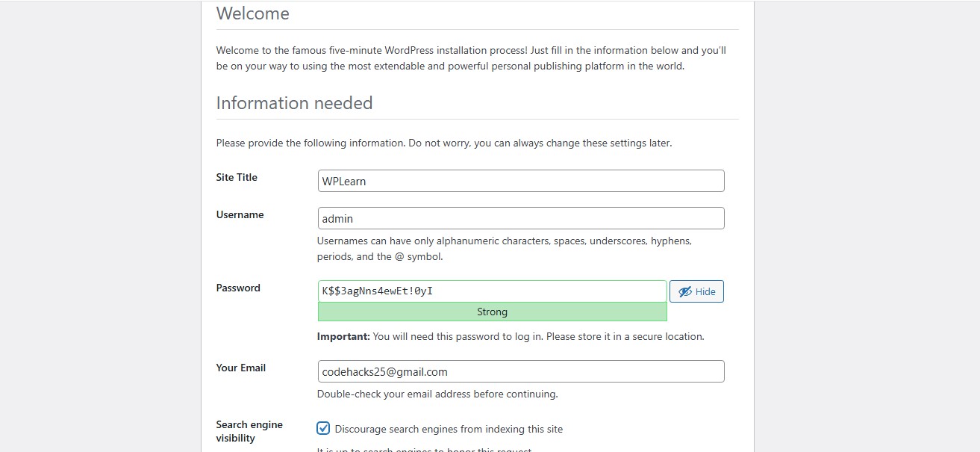Enable the discourage search engines checkbox
Image resolution: width=980 pixels, height=452 pixels.
323,428
